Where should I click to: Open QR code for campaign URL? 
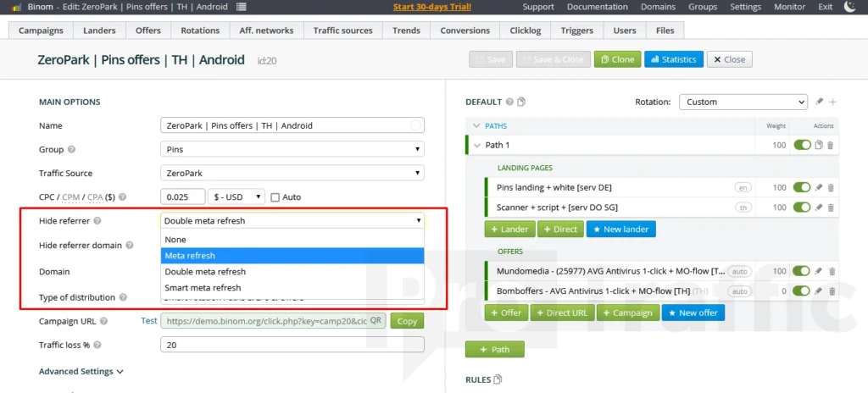point(376,320)
